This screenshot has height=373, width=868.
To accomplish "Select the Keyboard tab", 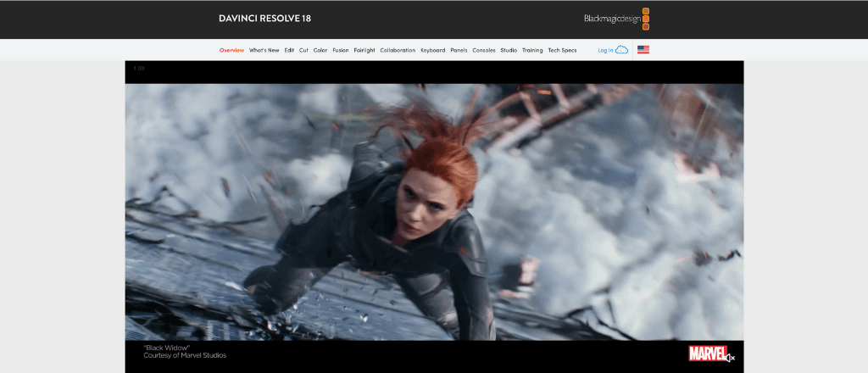I will click(x=433, y=50).
